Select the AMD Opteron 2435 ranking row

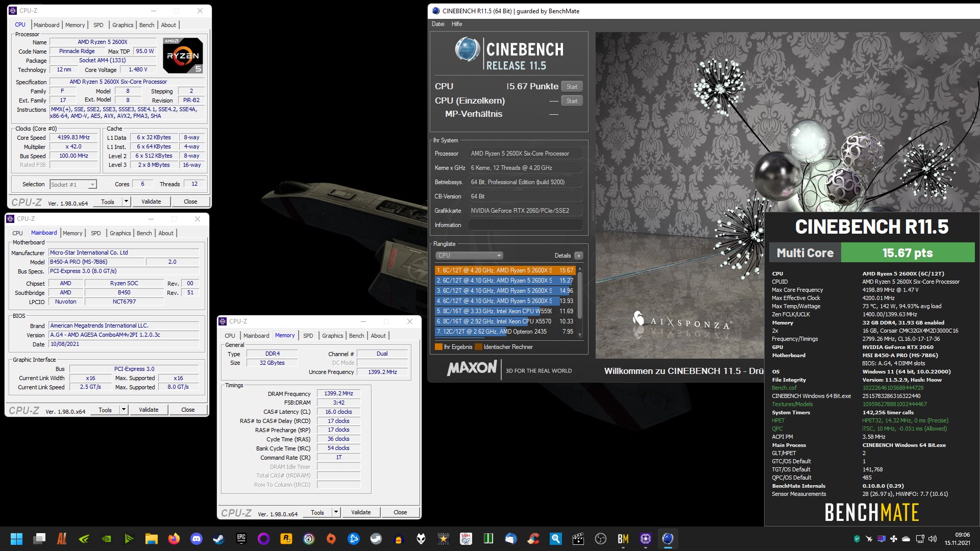505,332
